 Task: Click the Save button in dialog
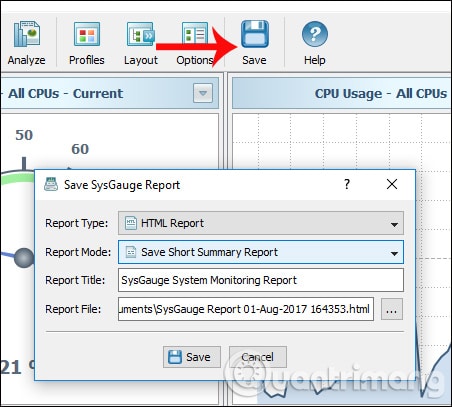[x=192, y=357]
